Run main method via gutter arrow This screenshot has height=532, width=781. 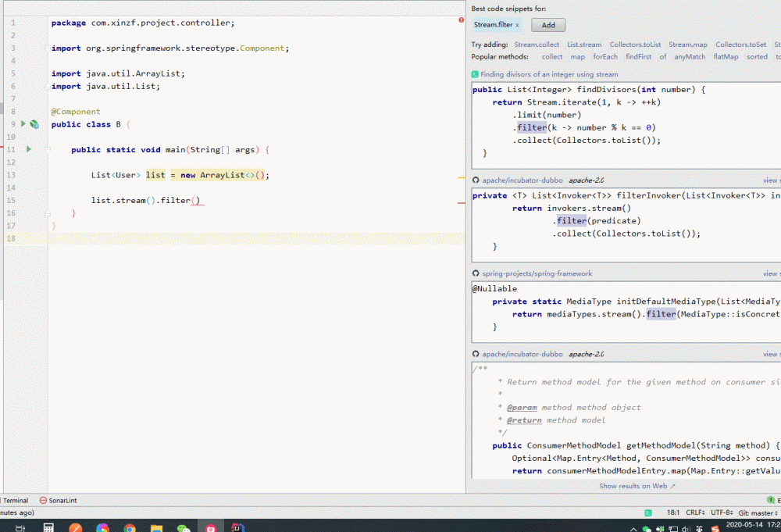29,149
